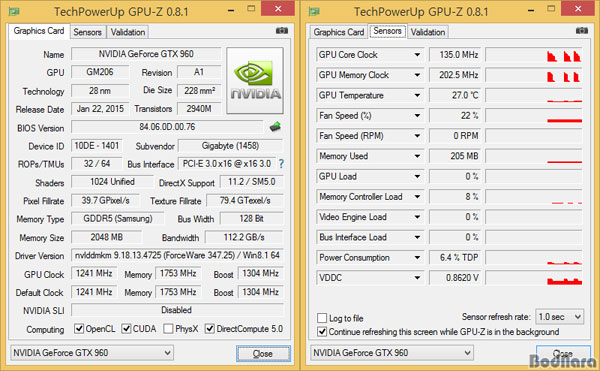Click the 27.0 °C temperature value

(455, 95)
